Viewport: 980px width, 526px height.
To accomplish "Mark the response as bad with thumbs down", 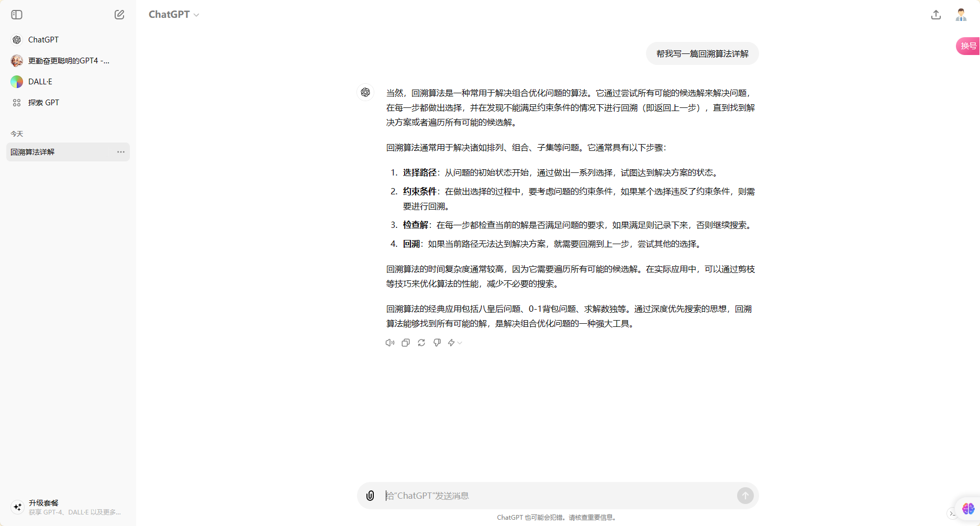I will pos(437,343).
